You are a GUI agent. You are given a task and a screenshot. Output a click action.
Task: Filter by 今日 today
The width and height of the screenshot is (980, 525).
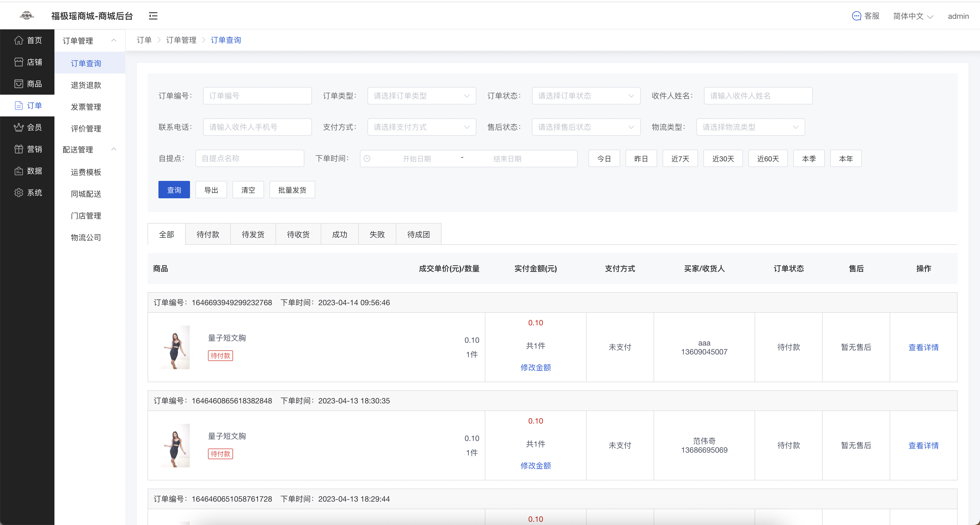(x=604, y=159)
